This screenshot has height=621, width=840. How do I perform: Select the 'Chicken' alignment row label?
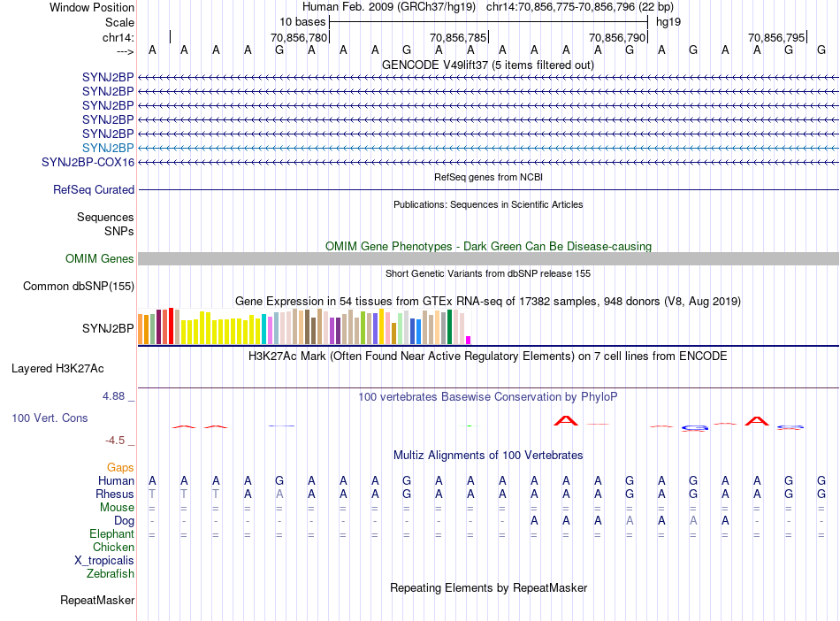coord(113,547)
